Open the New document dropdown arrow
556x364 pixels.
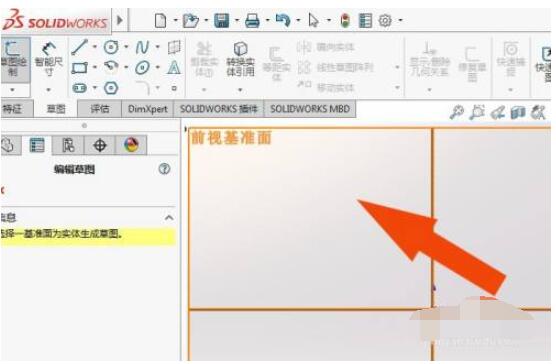pos(175,20)
